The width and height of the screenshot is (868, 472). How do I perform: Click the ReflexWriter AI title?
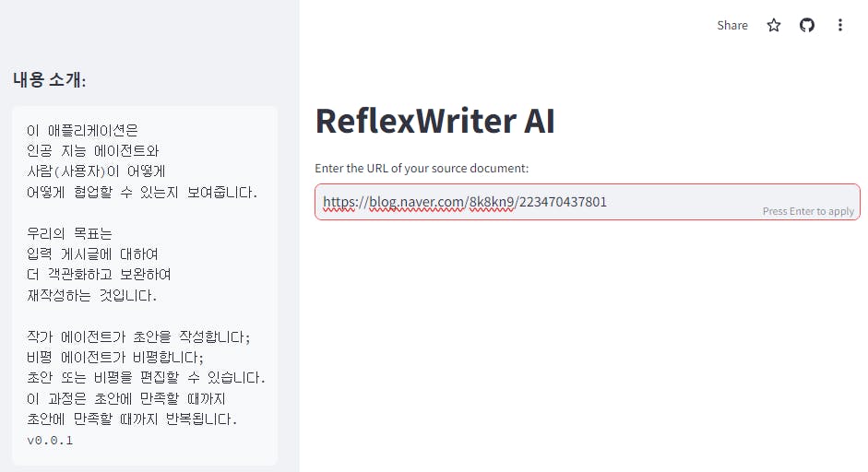[434, 121]
